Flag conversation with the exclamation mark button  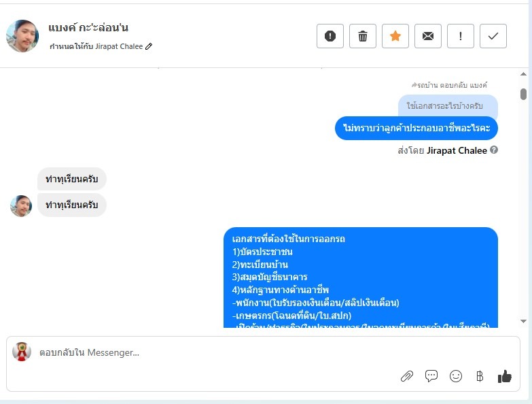click(460, 36)
